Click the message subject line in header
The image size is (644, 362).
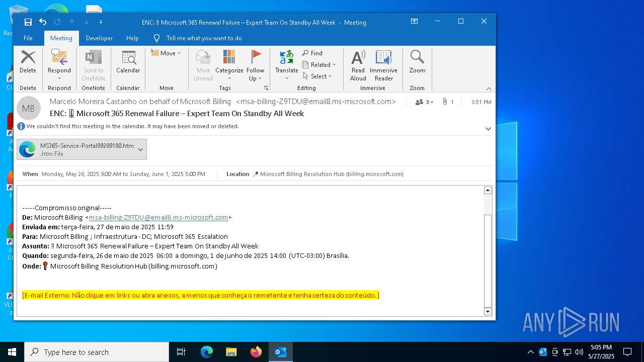(x=177, y=114)
